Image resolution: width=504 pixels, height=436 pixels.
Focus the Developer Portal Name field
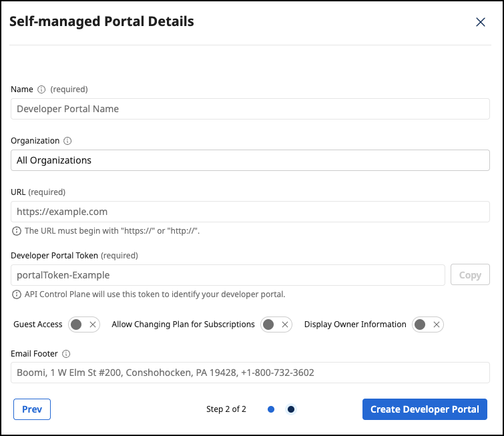point(250,109)
